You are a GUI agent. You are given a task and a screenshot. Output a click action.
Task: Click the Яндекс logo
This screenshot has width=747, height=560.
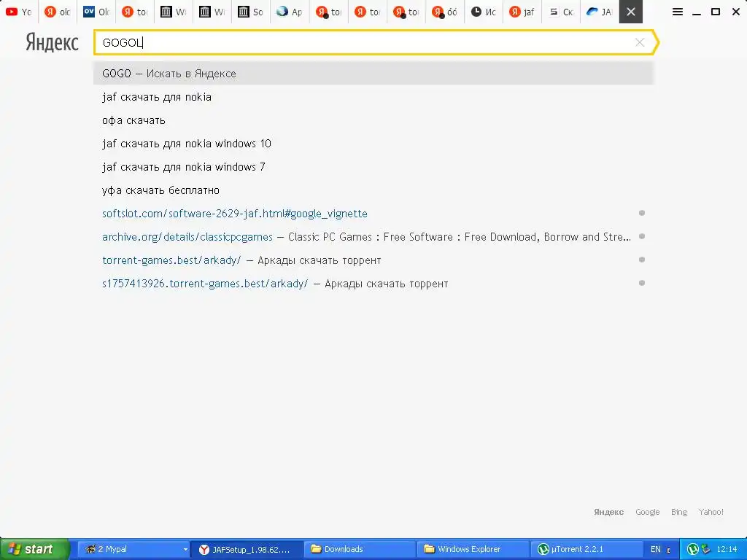[x=52, y=43]
